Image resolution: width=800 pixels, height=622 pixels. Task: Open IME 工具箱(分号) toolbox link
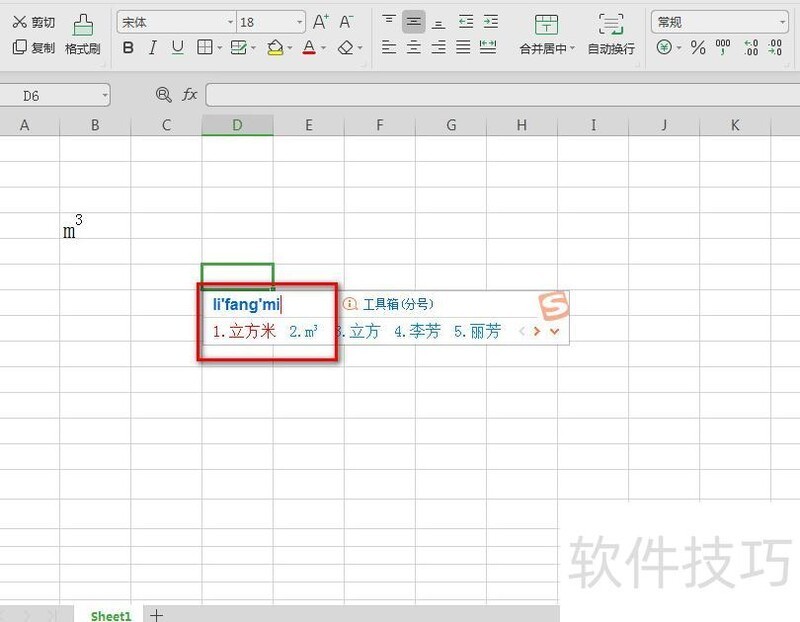point(388,304)
